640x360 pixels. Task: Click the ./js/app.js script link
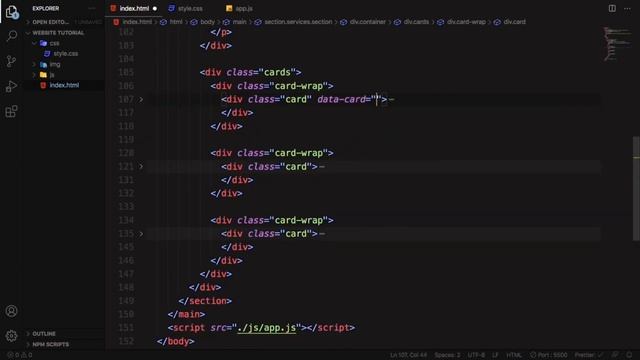tap(267, 328)
